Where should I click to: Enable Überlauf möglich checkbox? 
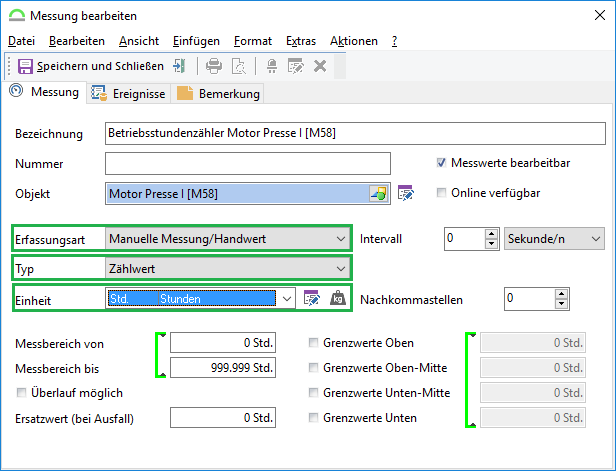21,392
